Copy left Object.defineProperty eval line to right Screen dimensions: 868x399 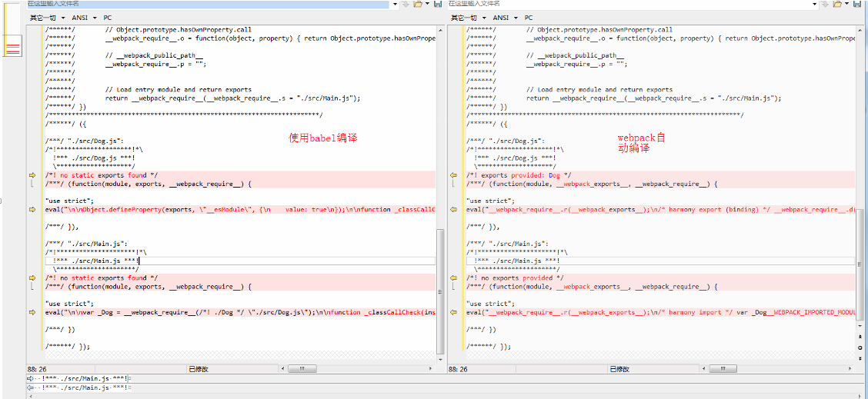click(32, 210)
